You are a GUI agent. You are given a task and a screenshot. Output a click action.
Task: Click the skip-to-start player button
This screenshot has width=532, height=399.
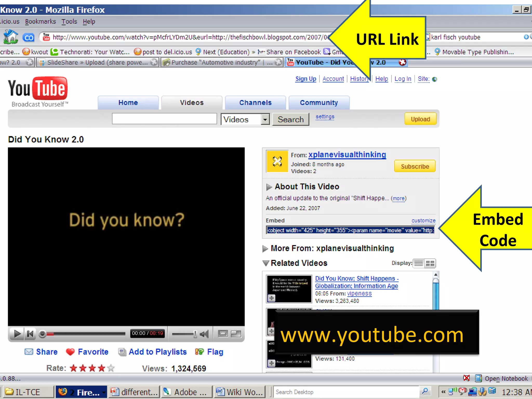point(30,334)
